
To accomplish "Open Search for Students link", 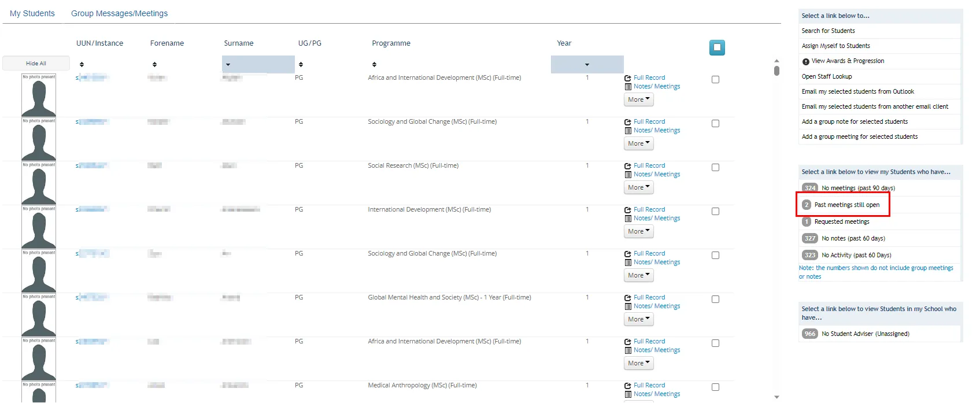I will (x=828, y=31).
